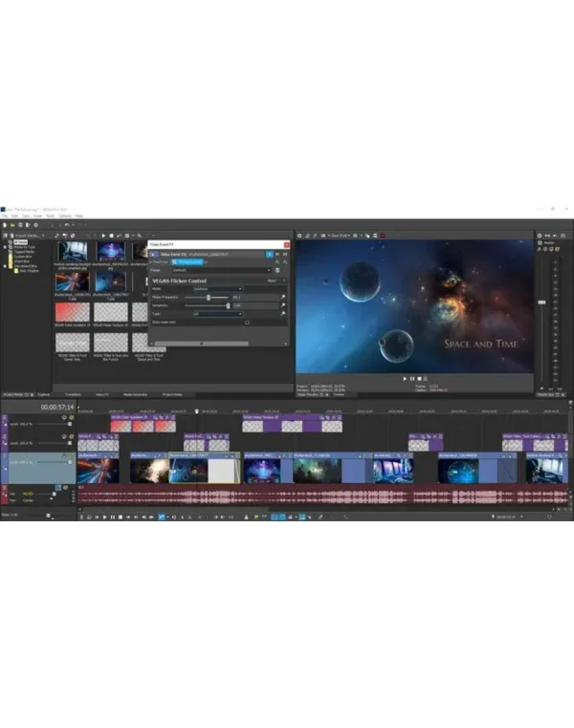This screenshot has width=574, height=728.
Task: Click the Open folder icon in main toolbar
Action: point(13,225)
